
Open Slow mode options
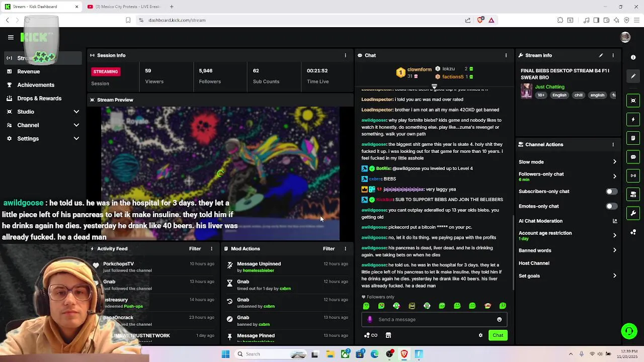[x=568, y=162]
